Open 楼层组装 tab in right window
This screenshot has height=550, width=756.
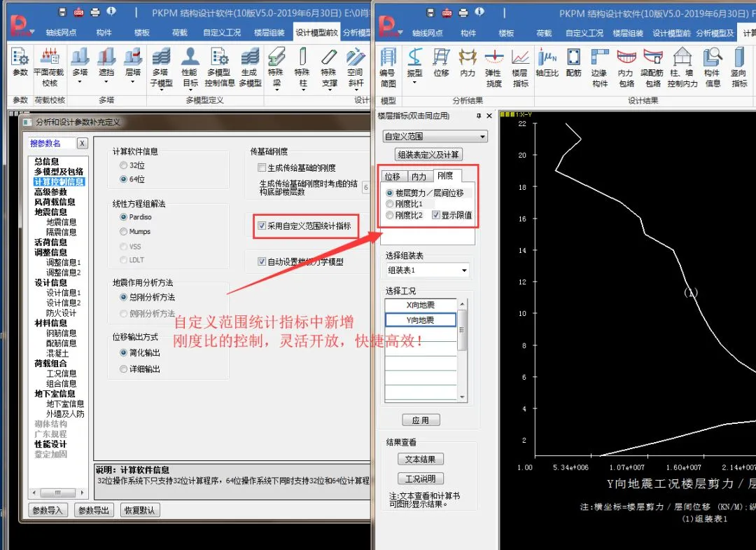tap(628, 33)
